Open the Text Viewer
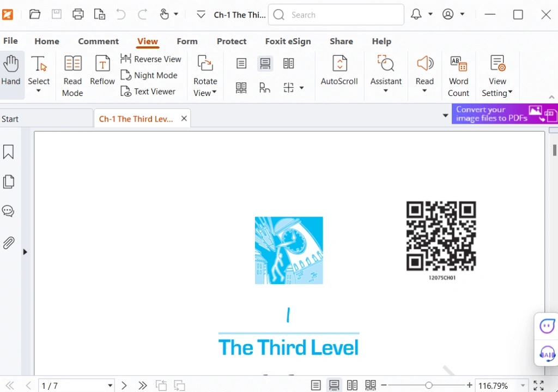 coord(148,92)
